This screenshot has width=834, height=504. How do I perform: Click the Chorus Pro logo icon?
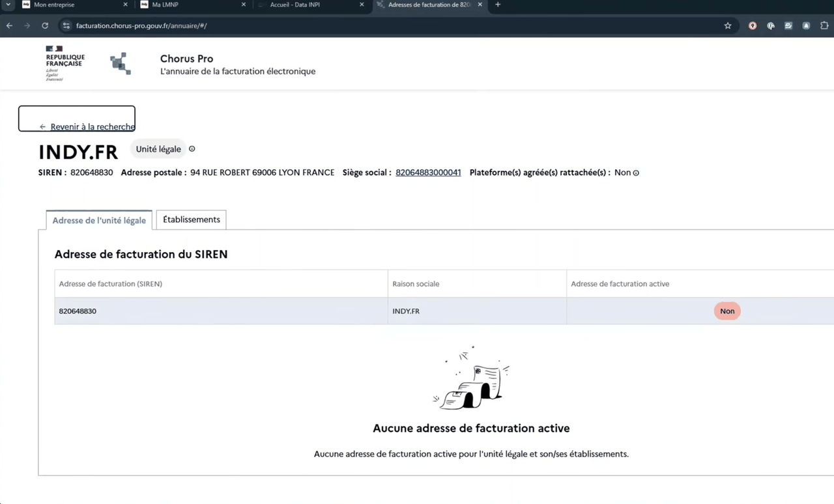point(121,63)
